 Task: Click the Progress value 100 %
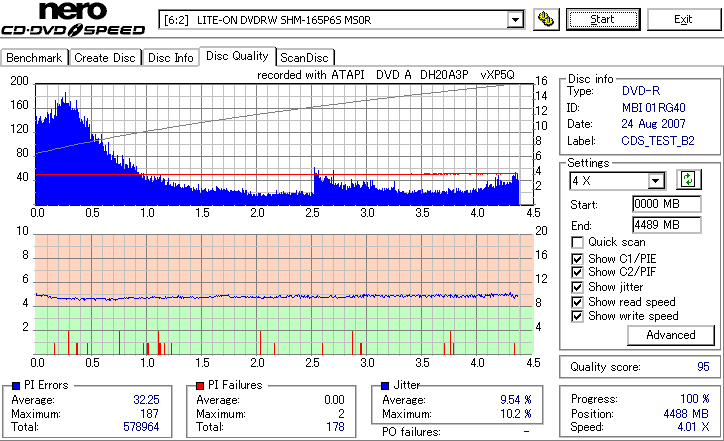pos(694,399)
